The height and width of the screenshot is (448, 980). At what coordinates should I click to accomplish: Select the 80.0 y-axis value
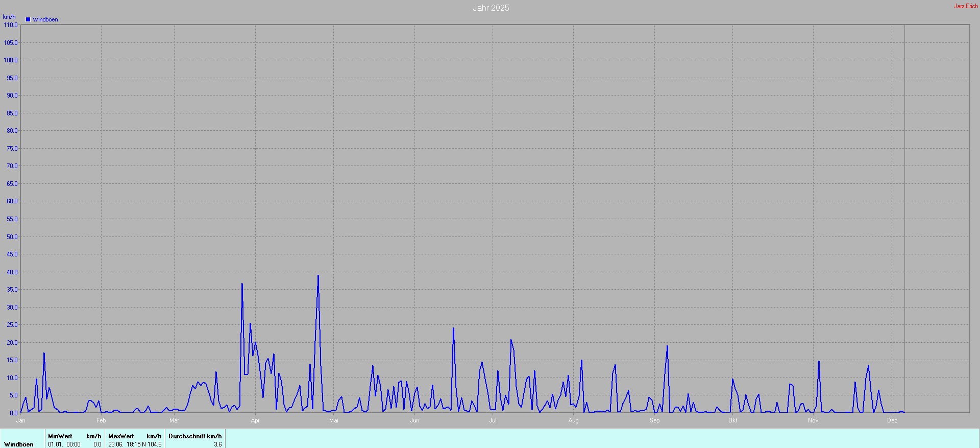click(12, 131)
